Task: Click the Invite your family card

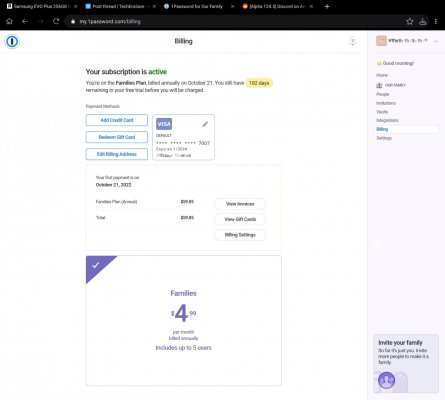Action: click(406, 364)
